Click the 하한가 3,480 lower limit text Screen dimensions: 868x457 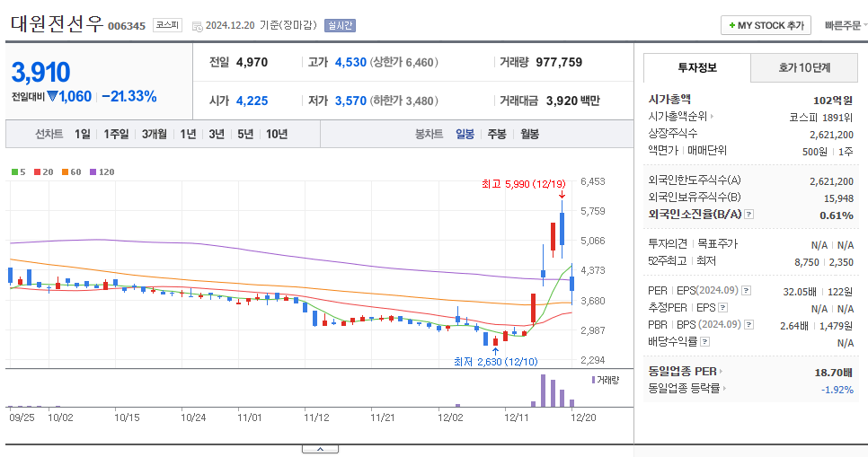pyautogui.click(x=404, y=101)
